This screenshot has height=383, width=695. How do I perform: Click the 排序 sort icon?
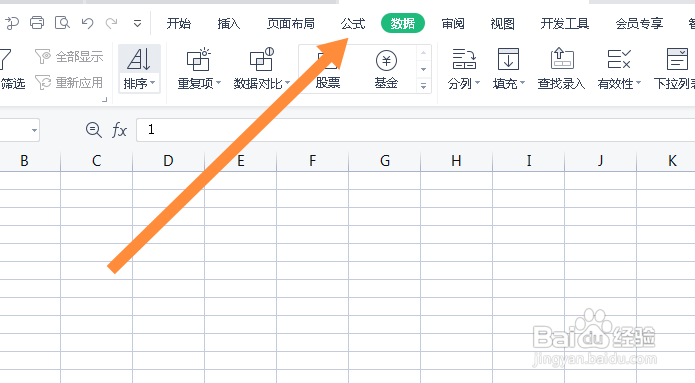[x=139, y=59]
